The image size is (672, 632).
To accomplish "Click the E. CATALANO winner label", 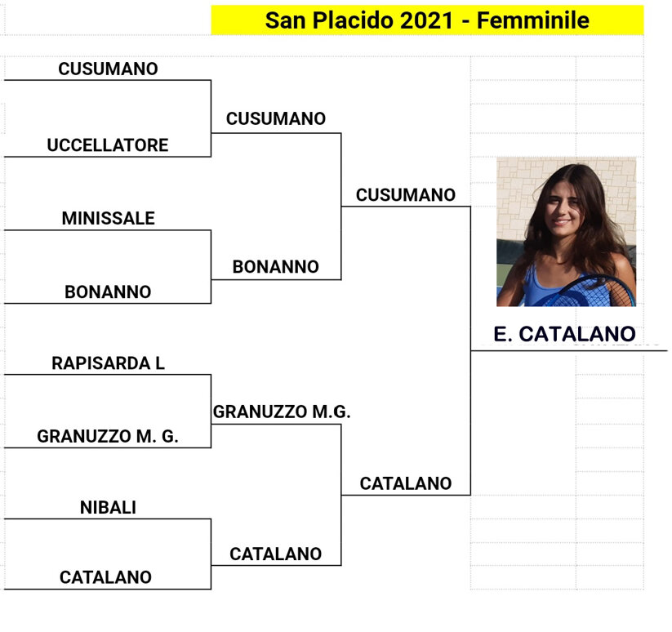I will [564, 334].
